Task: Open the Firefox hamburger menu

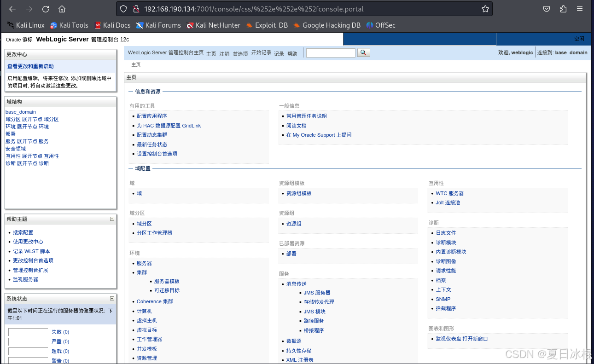Action: coord(580,9)
